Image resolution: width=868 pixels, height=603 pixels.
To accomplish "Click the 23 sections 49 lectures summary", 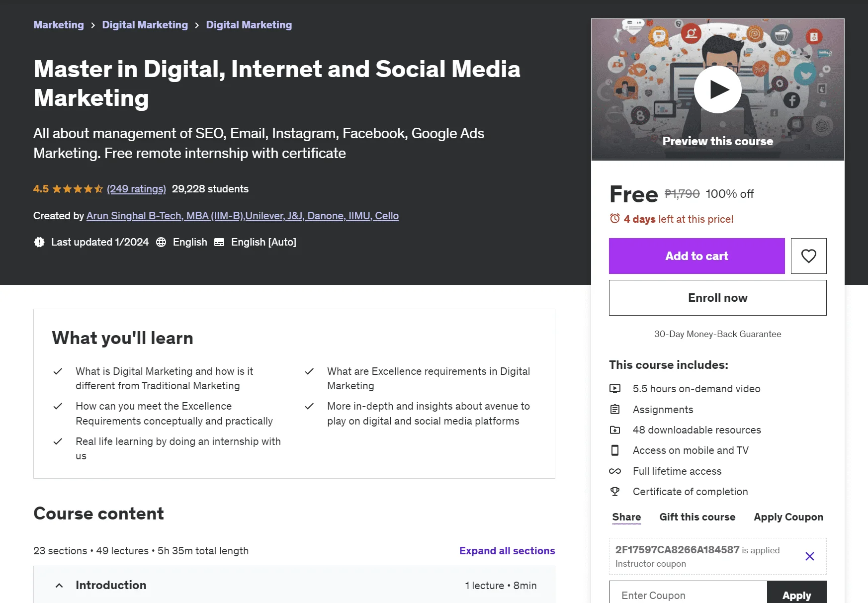I will pyautogui.click(x=141, y=551).
